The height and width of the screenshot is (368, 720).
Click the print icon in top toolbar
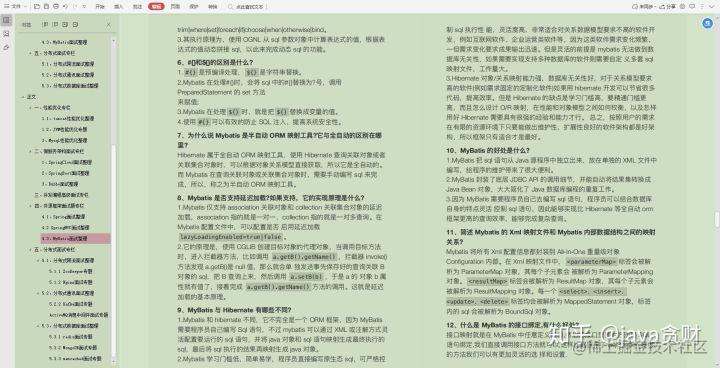(x=56, y=6)
